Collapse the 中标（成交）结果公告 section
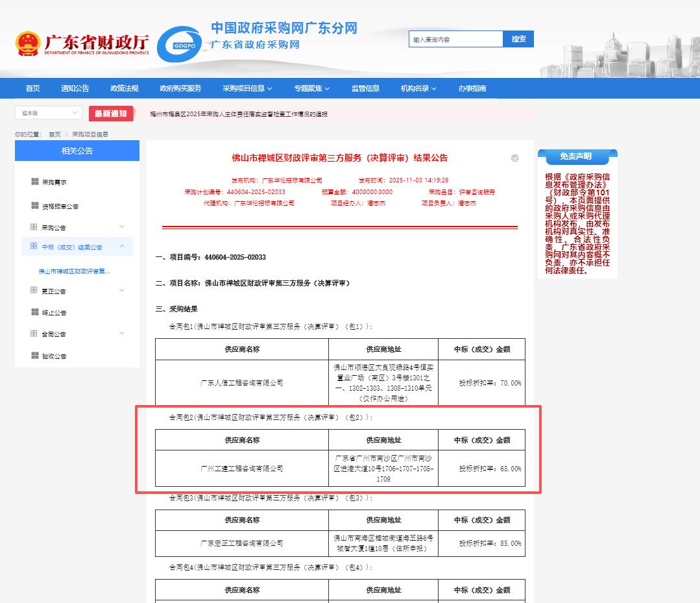This screenshot has height=603, width=700. (x=122, y=247)
